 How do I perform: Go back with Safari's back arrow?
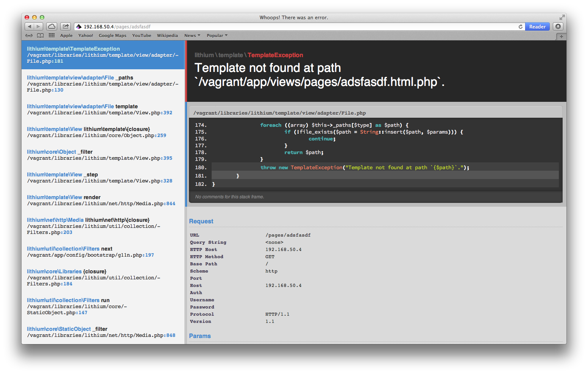point(30,26)
